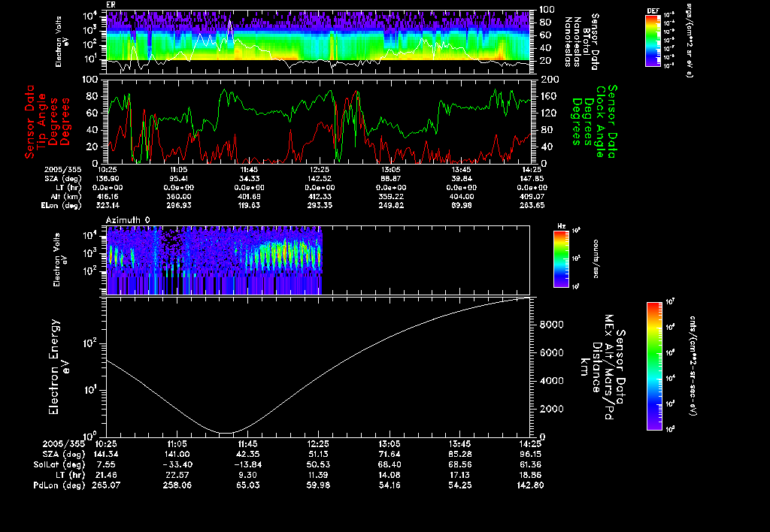Click the SolLat value 7.55

click(105, 465)
